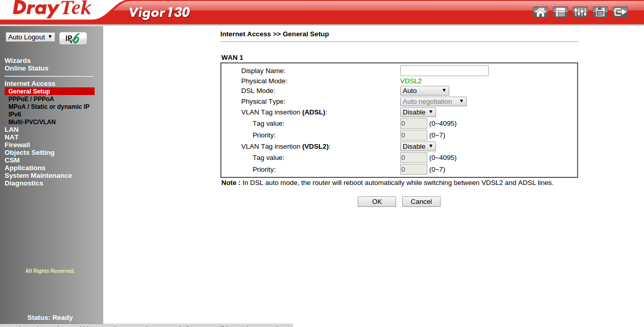
Task: Open MPoA / Static or dynamic IP item
Action: (49, 107)
